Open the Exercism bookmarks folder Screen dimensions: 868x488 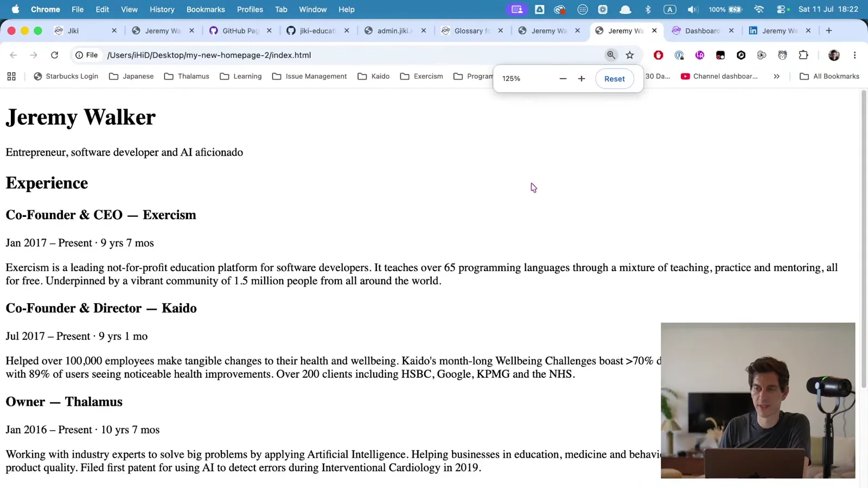pos(422,76)
